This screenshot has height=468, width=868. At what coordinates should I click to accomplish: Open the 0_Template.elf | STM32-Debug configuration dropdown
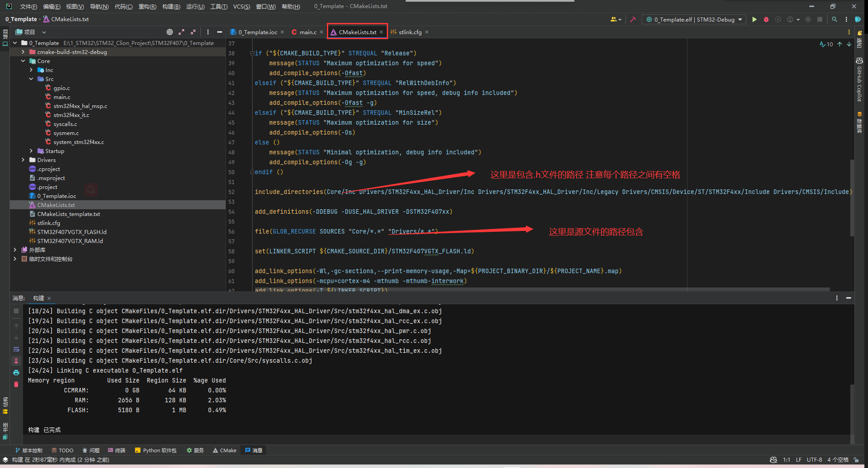[x=693, y=19]
